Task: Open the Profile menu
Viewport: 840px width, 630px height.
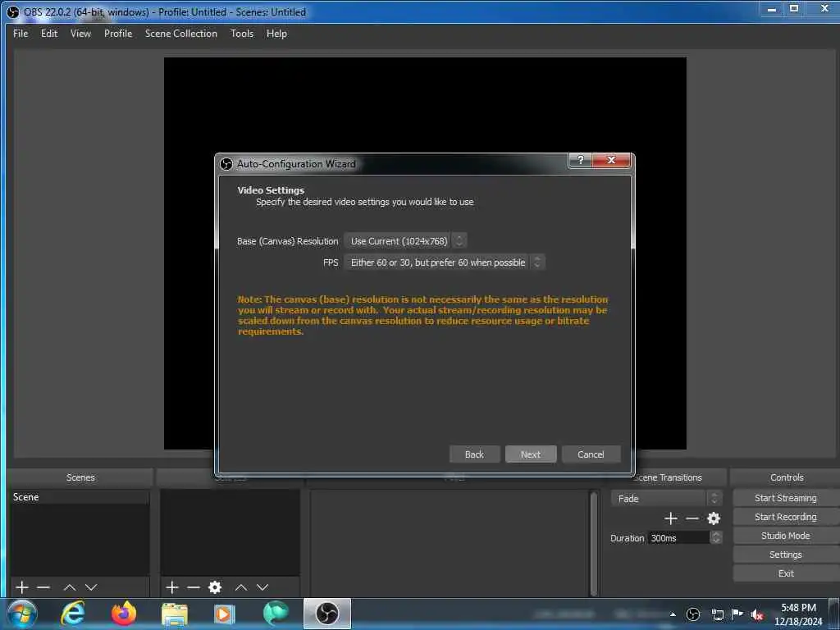Action: pos(118,34)
